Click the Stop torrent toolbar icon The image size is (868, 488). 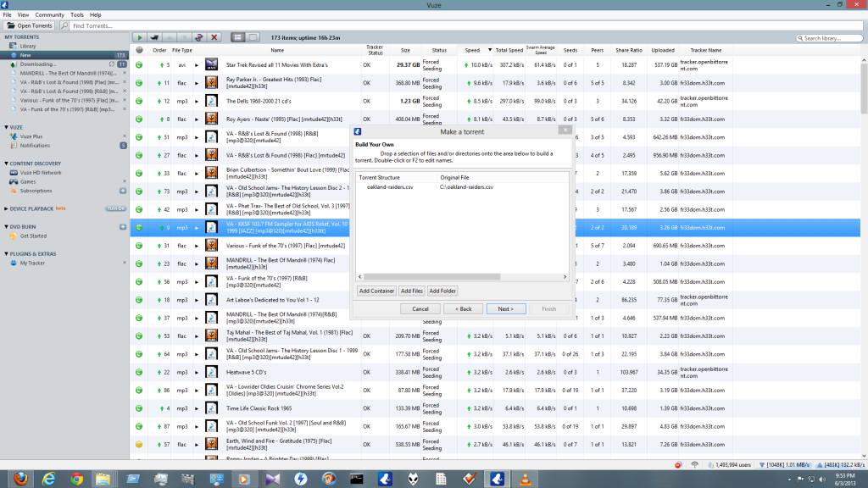[x=154, y=37]
